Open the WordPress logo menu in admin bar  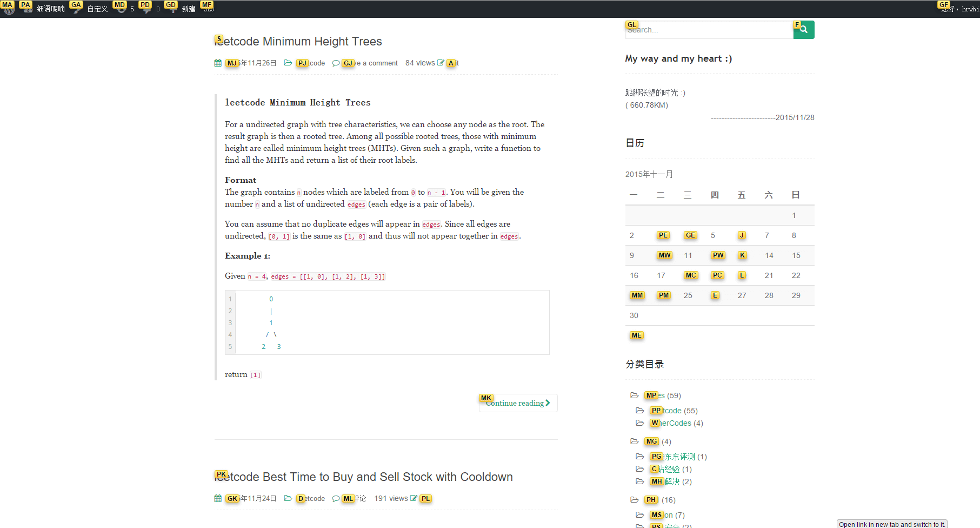pyautogui.click(x=9, y=9)
